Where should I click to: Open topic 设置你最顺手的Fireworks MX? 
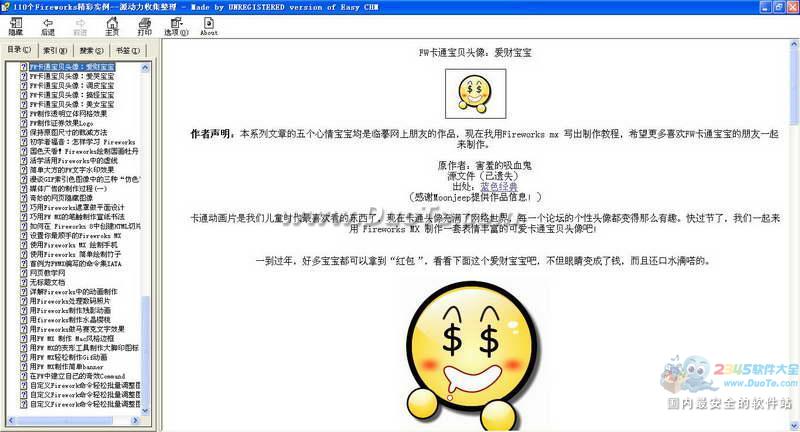[x=76, y=235]
